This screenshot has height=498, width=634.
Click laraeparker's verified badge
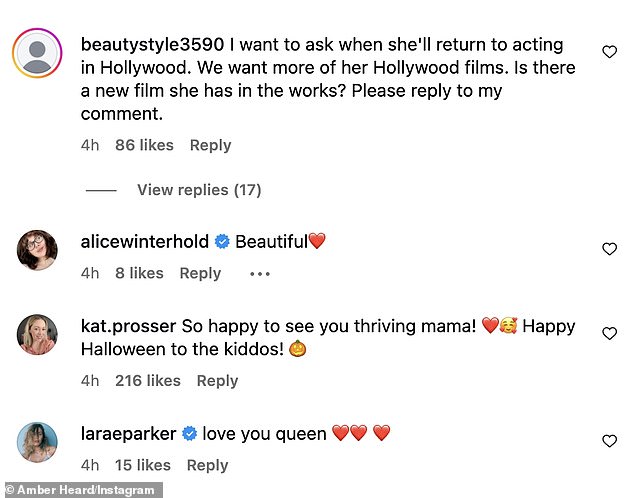pos(189,434)
